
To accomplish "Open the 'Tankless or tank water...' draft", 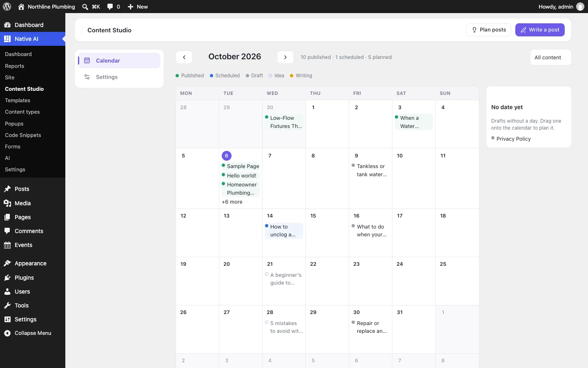I will point(370,170).
